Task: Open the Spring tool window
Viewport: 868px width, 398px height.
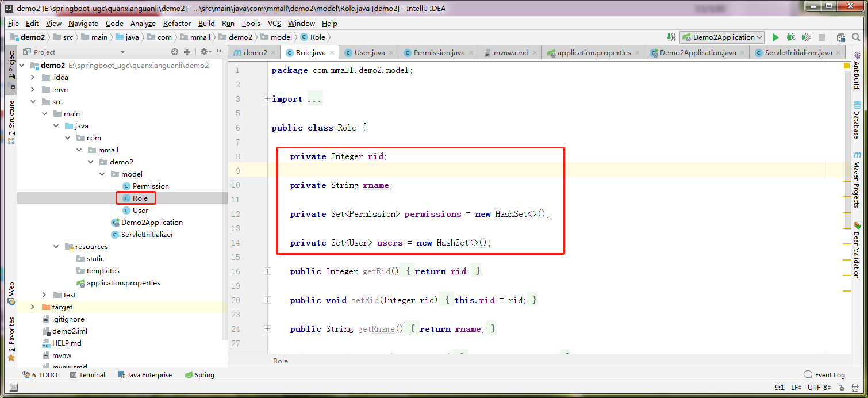Action: (199, 375)
